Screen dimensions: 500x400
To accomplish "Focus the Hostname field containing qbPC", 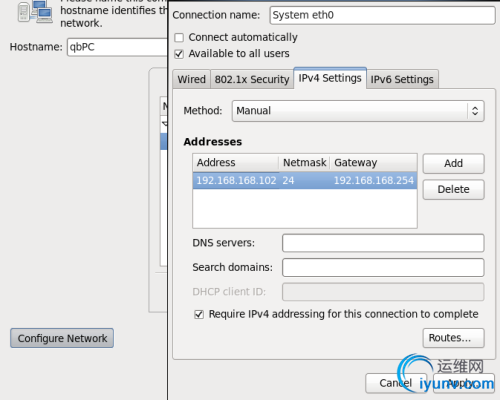I will coord(117,47).
